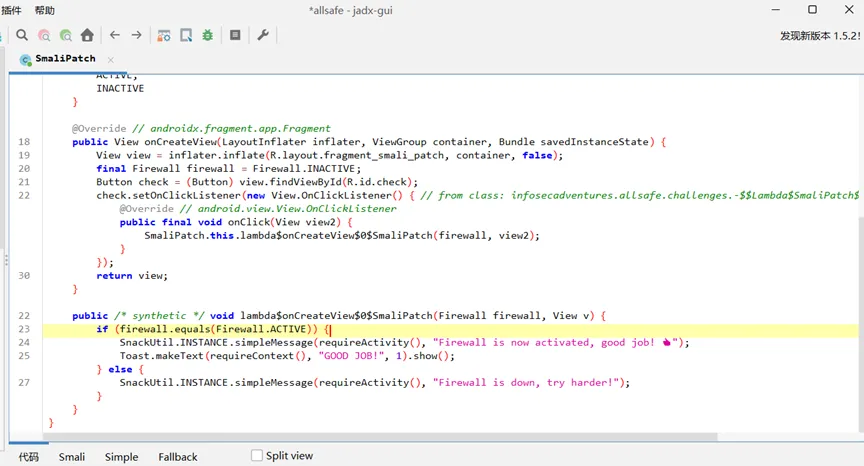Switch to the Fallback view tab

177,457
